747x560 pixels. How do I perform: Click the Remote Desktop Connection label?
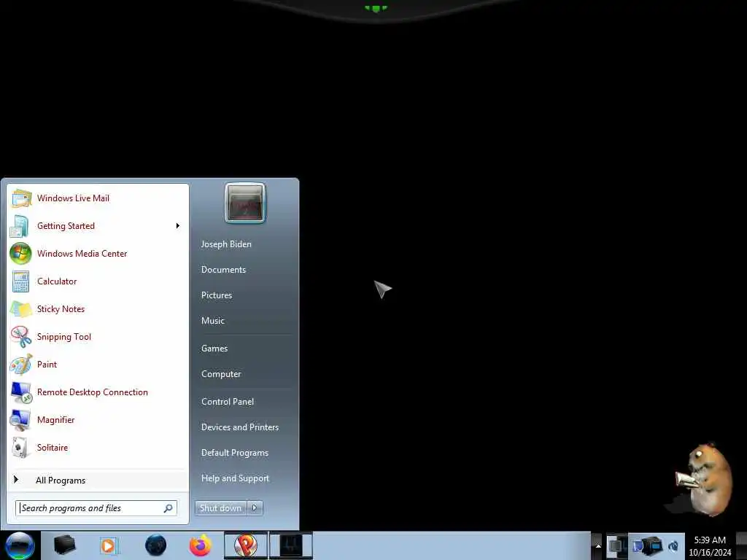pos(93,392)
